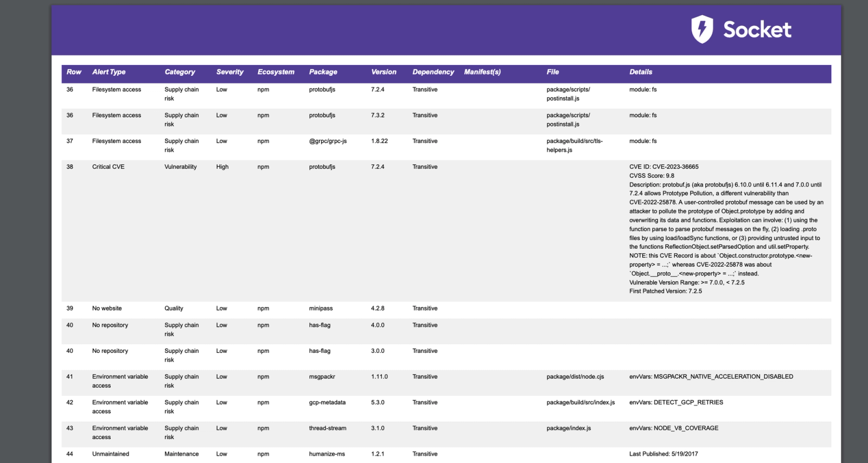868x463 pixels.
Task: Click the Vulnerable Version Range line
Action: [x=687, y=282]
